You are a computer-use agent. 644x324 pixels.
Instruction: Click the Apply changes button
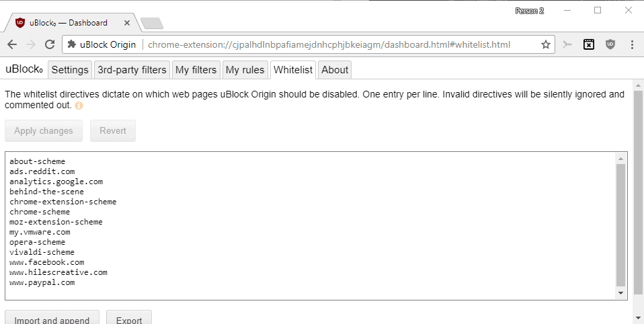pos(44,130)
